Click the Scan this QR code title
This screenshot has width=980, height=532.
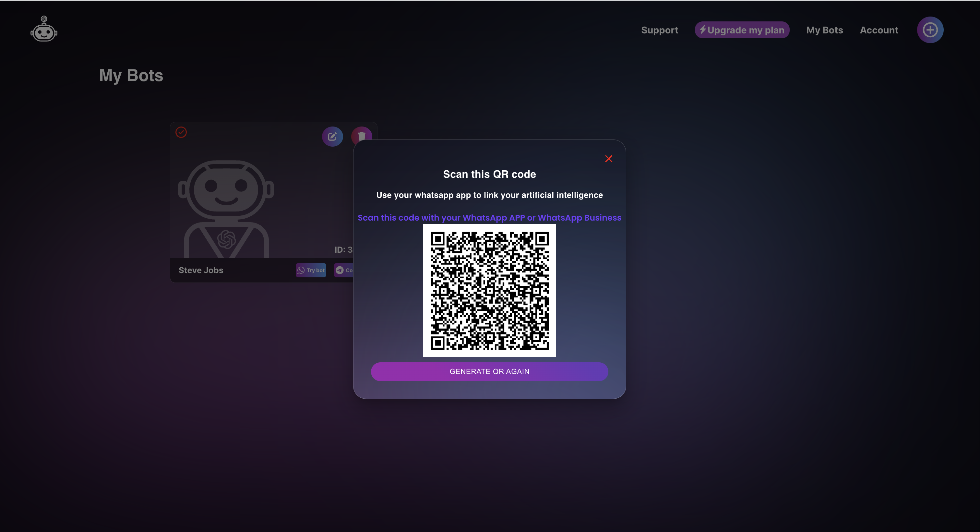coord(489,174)
